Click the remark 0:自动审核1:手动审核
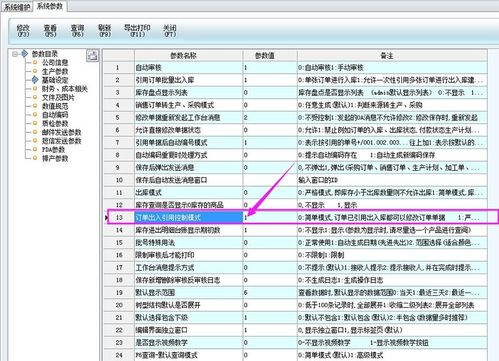The height and width of the screenshot is (361, 499). (392, 68)
